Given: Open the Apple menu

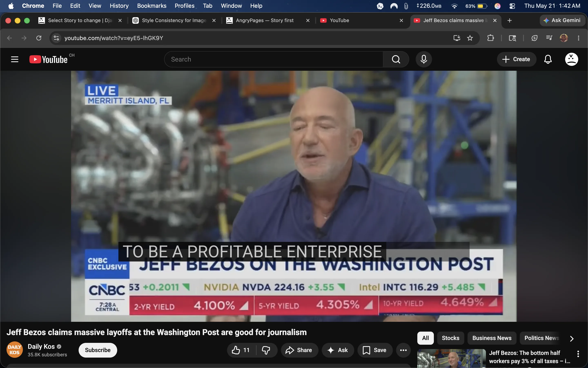Looking at the screenshot, I should point(11,6).
